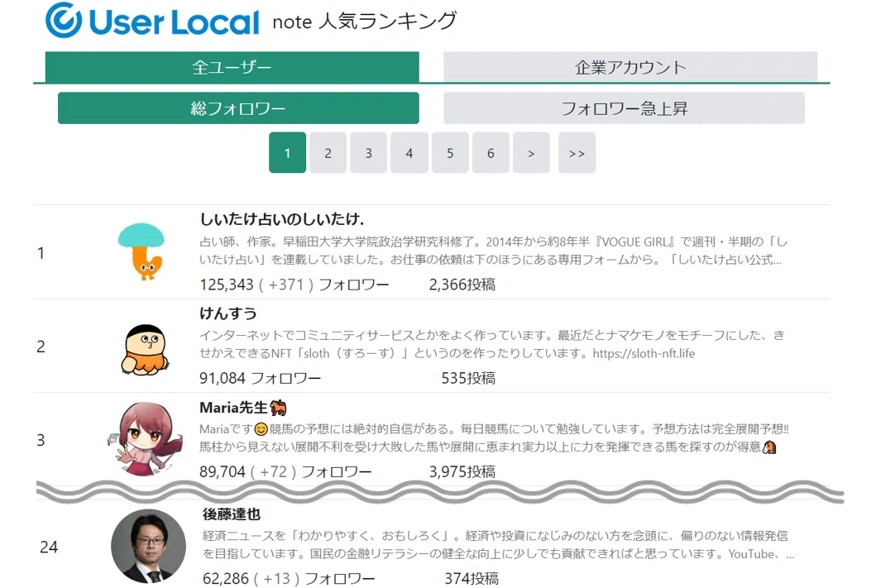Switch to the 企業アカウント tab
871x588 pixels.
[630, 67]
